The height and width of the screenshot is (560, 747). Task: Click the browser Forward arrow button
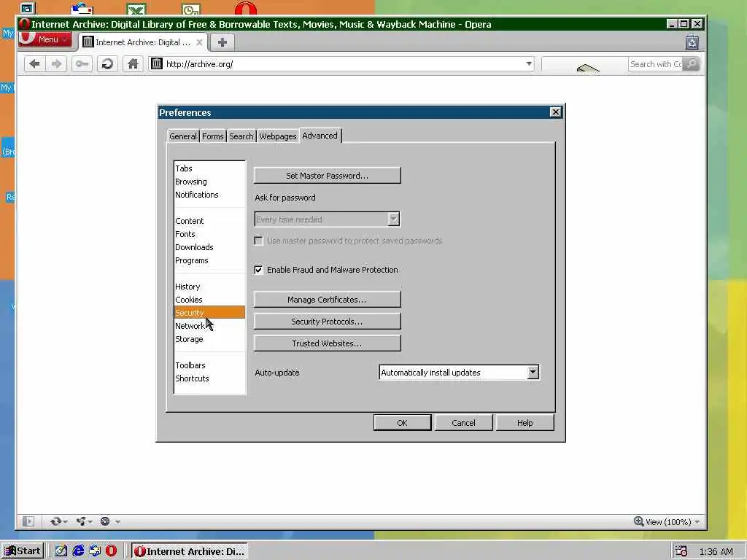pos(56,64)
